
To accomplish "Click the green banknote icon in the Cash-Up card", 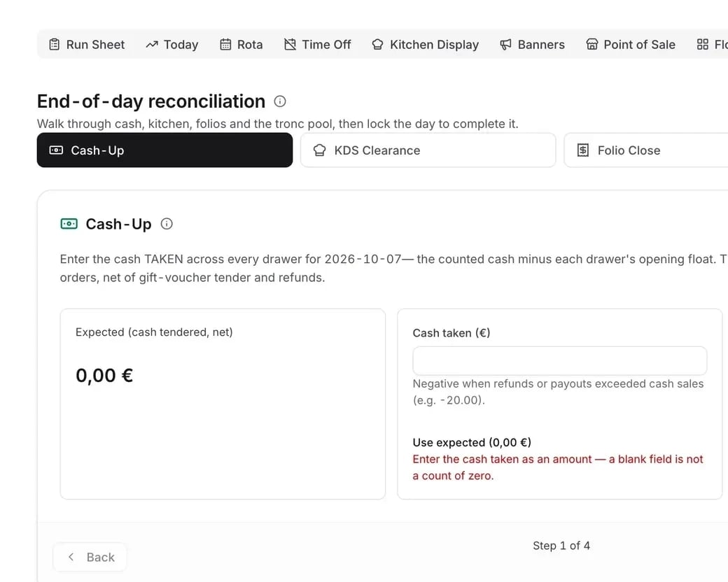I will (69, 224).
